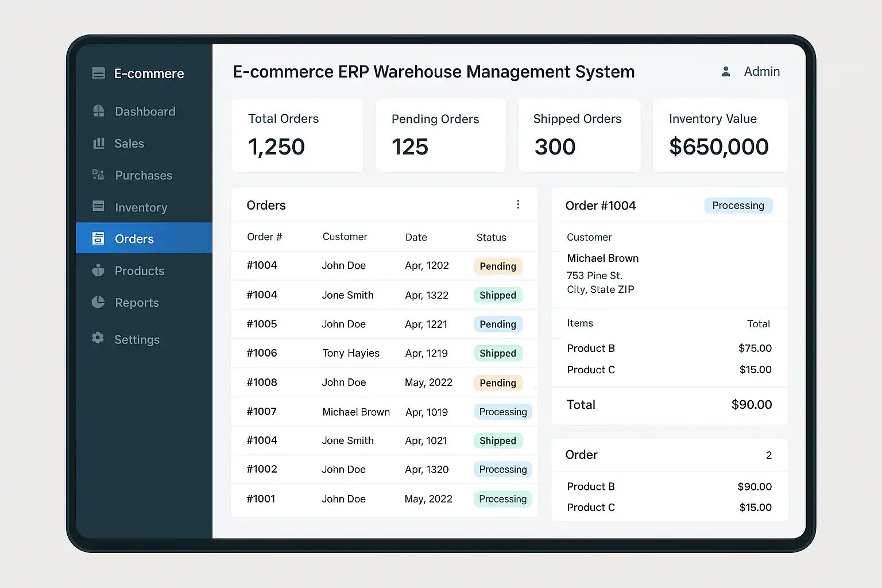This screenshot has width=882, height=588.
Task: Click the Date column header
Action: point(416,237)
